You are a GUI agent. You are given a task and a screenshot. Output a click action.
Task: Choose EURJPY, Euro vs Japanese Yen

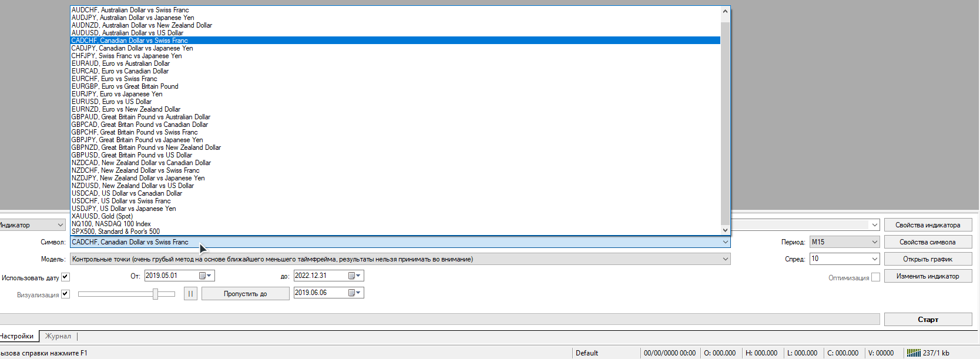(x=395, y=94)
